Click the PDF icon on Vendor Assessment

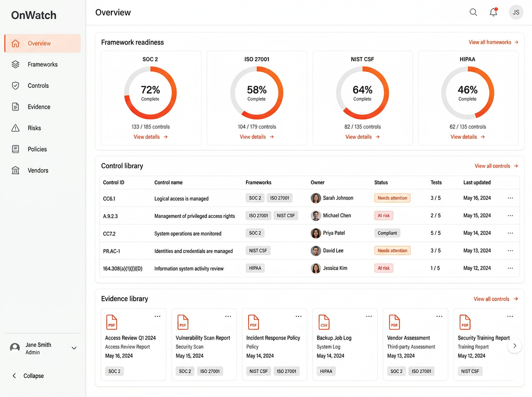point(394,322)
